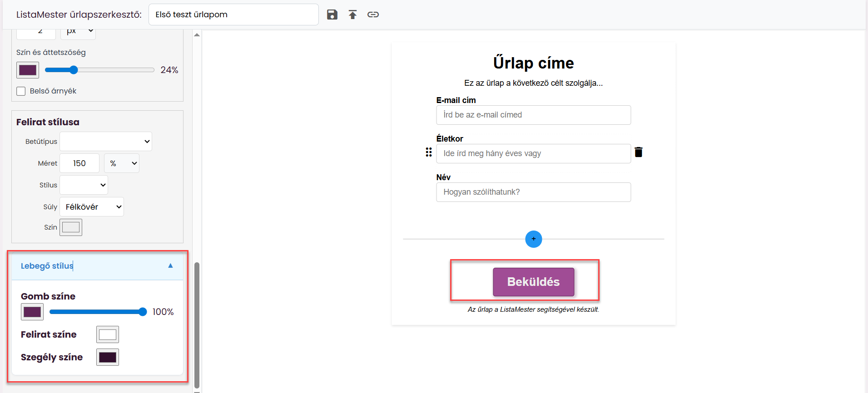Click the drag handle dots beside Életkor field
Viewport: 868px width, 393px height.
428,152
